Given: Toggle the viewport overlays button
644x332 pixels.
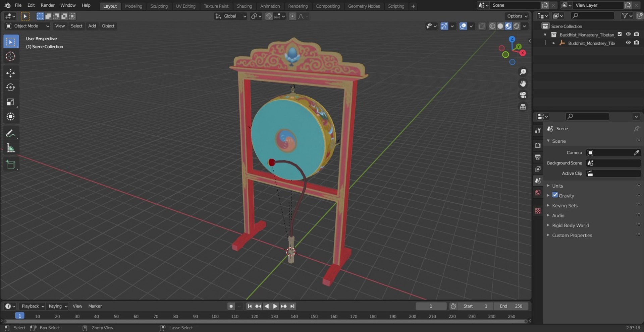Looking at the screenshot, I should (x=463, y=26).
